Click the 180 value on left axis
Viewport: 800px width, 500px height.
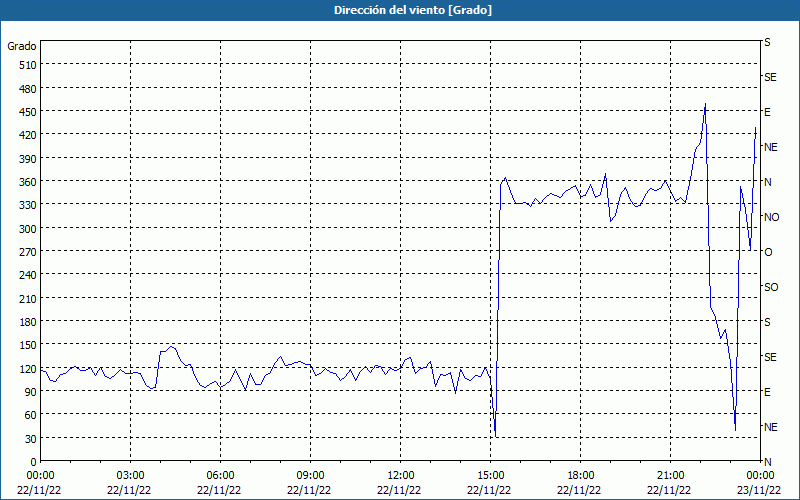coord(28,322)
